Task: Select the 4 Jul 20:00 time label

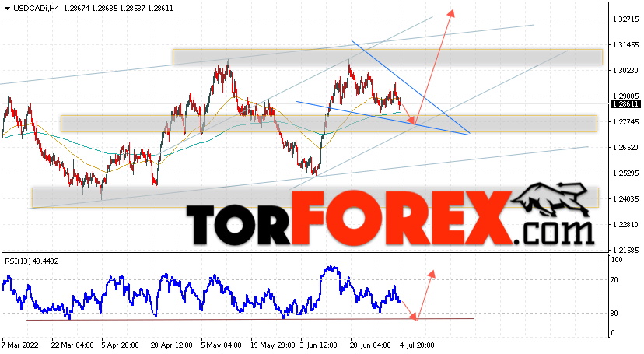Action: [x=417, y=345]
